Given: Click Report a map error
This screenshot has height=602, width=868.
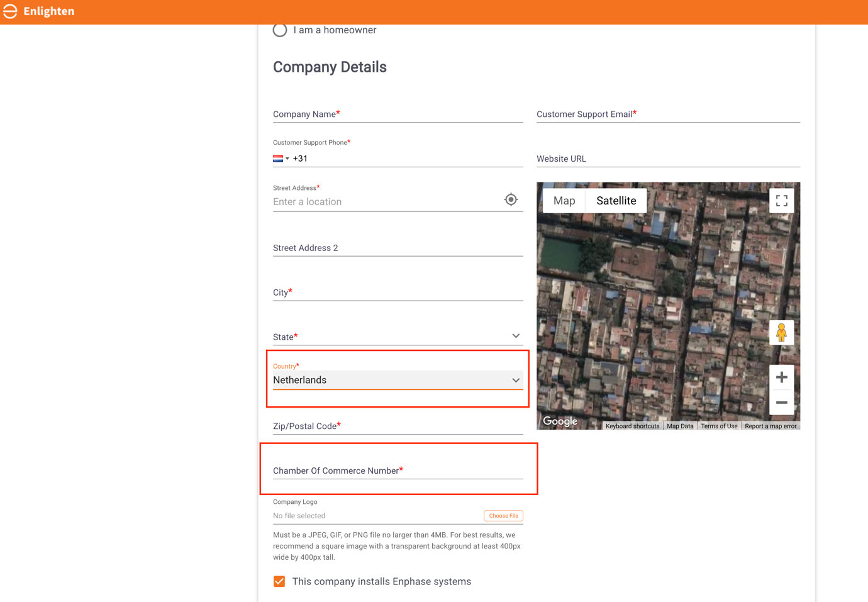Looking at the screenshot, I should click(771, 426).
